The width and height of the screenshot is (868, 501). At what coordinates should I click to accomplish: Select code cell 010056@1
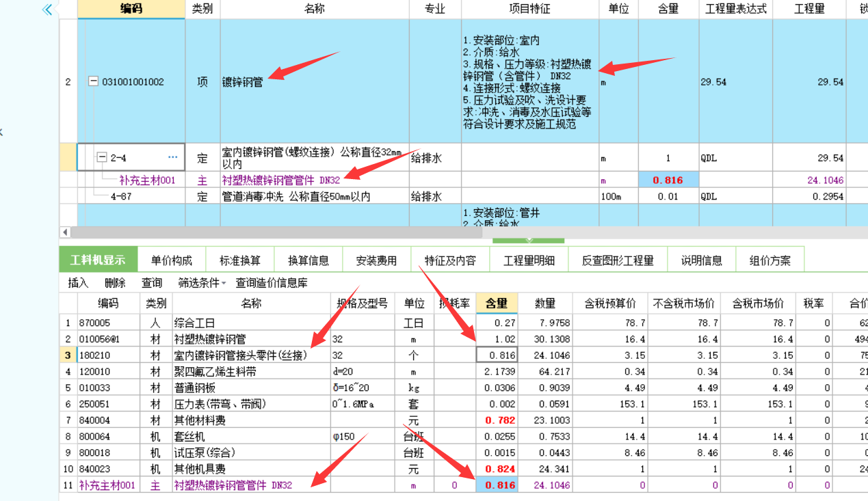[x=109, y=339]
